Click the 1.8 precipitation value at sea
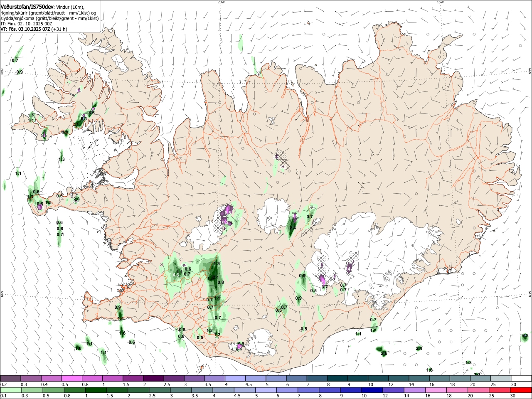The image size is (532, 399). point(429,370)
